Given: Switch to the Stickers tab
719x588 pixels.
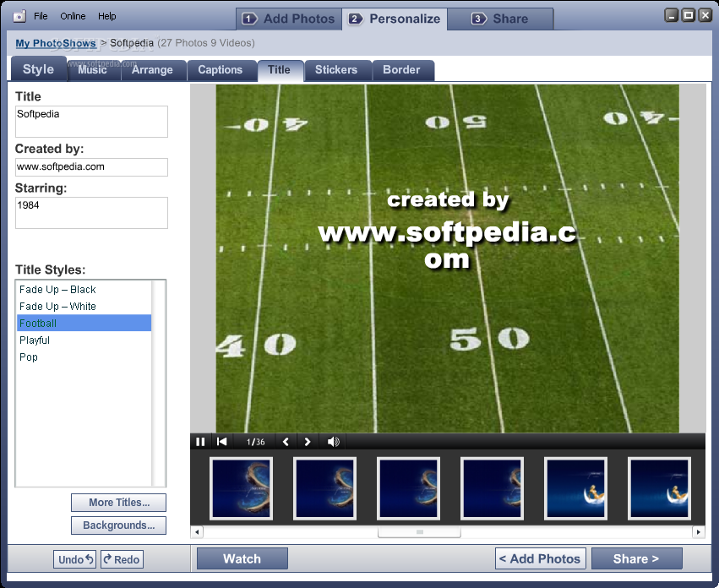Looking at the screenshot, I should pyautogui.click(x=336, y=70).
